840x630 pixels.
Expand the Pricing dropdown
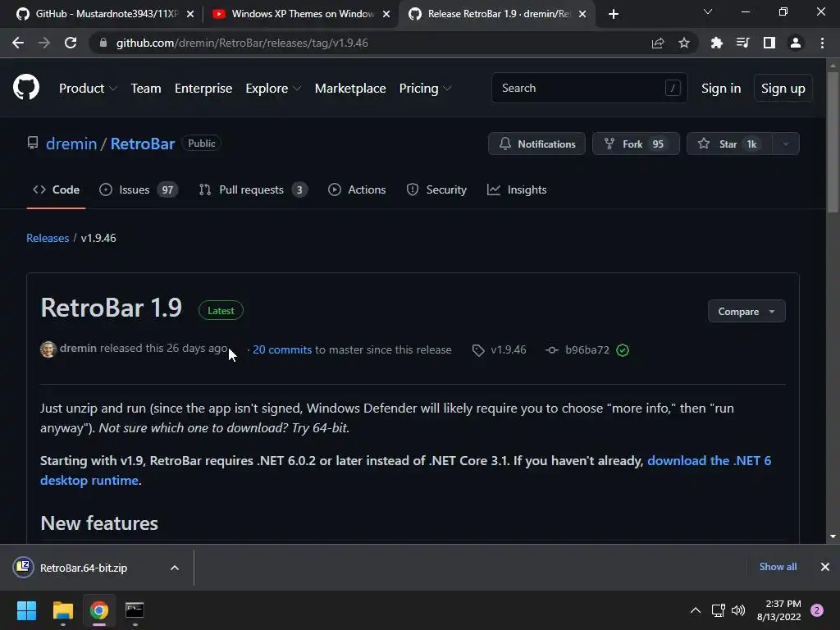tap(426, 89)
